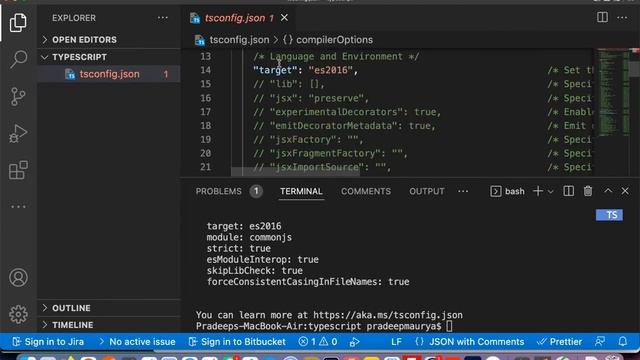
Task: Open the Extensions view
Action: coord(18,170)
